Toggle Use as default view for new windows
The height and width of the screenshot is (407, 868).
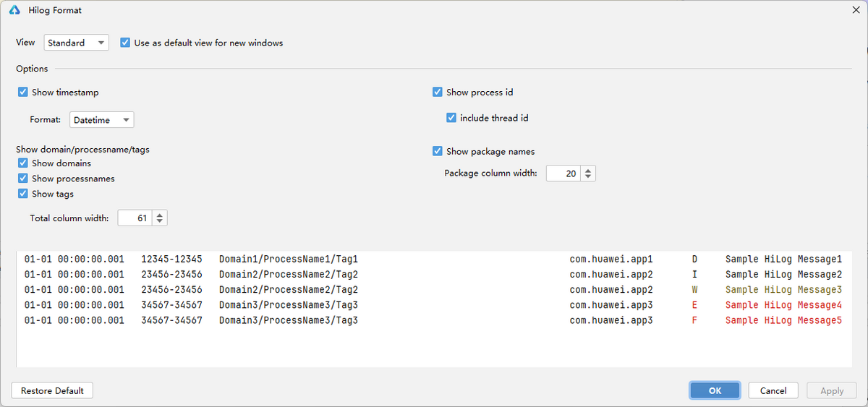point(125,43)
